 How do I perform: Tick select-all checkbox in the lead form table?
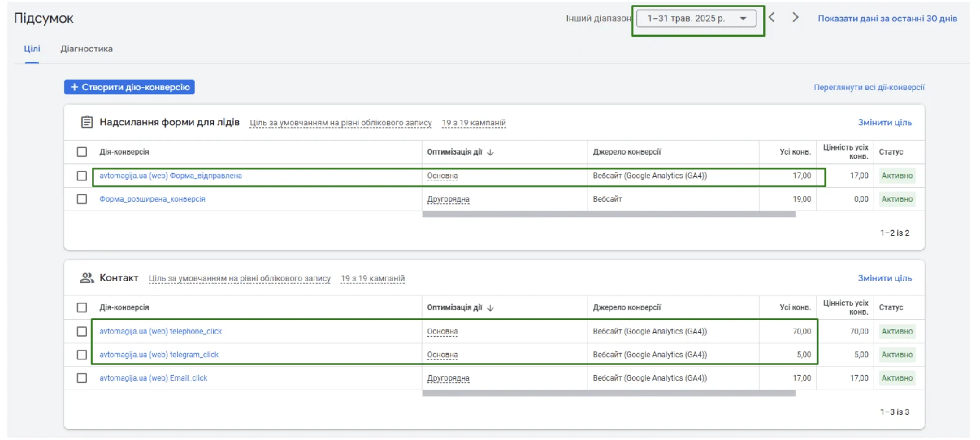point(81,152)
